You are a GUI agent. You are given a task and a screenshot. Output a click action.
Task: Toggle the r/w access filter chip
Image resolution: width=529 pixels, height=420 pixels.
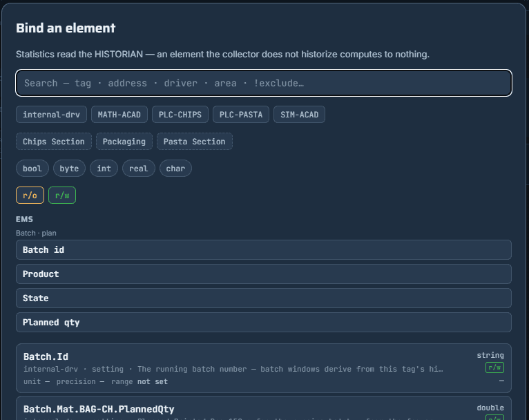(62, 195)
